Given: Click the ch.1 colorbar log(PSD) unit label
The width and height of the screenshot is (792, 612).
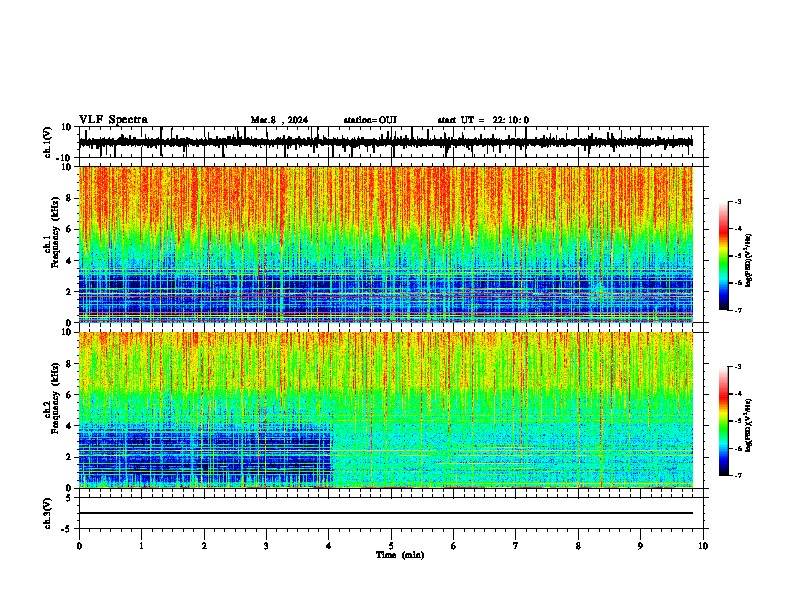Looking at the screenshot, I should 749,260.
